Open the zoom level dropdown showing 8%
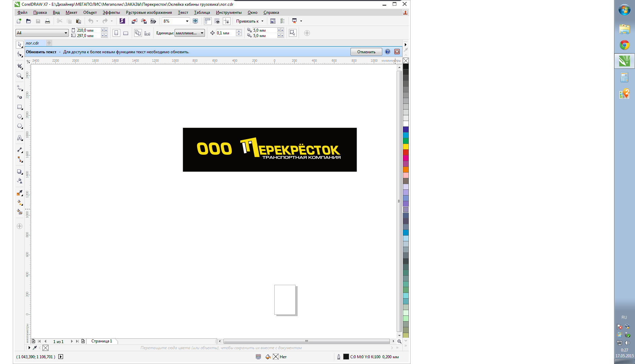635x364 pixels. tap(187, 21)
